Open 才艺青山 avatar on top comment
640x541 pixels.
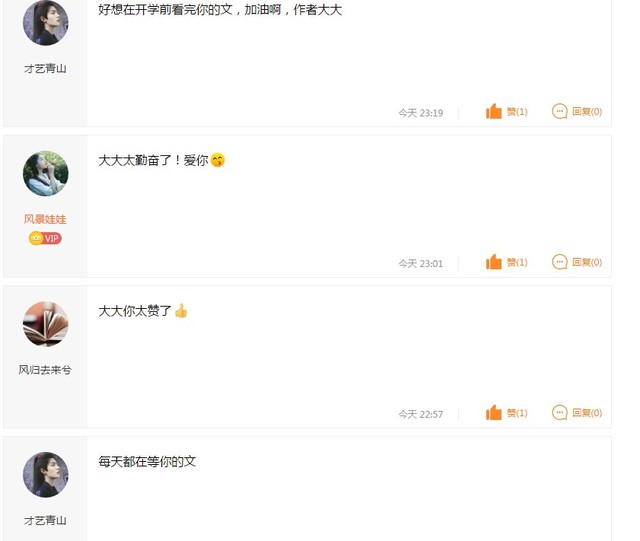coord(46,23)
